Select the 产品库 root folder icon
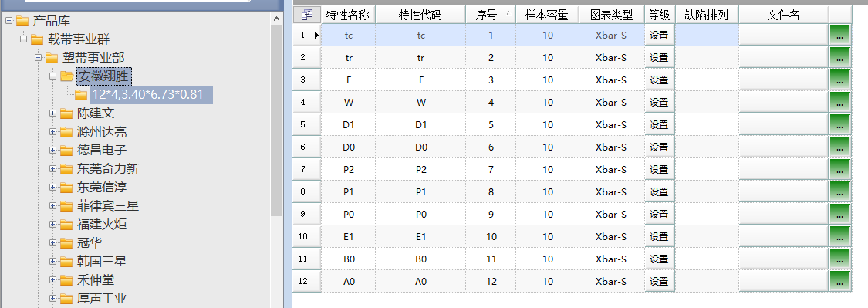 [x=22, y=21]
